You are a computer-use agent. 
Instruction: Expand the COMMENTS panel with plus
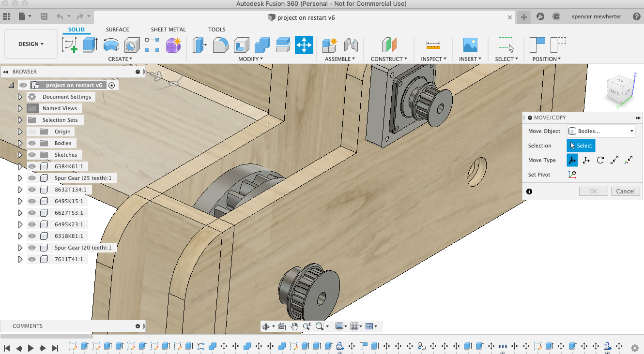[x=138, y=326]
